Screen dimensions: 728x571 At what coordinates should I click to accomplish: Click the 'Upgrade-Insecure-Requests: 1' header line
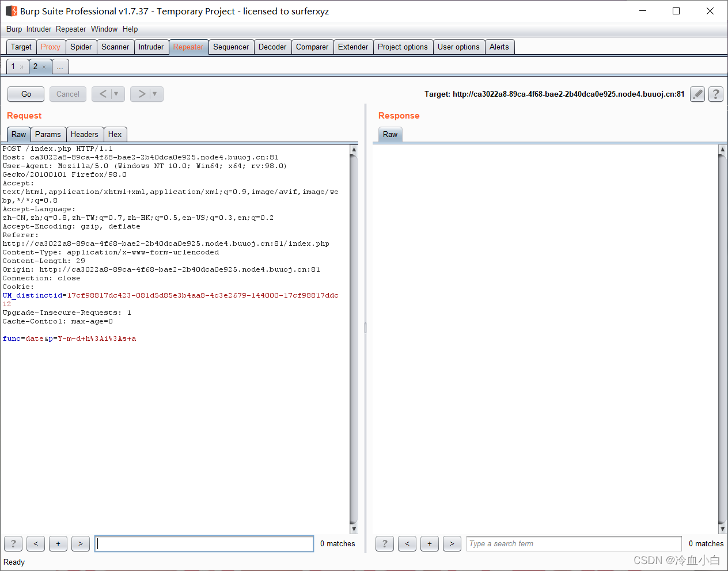tap(67, 313)
